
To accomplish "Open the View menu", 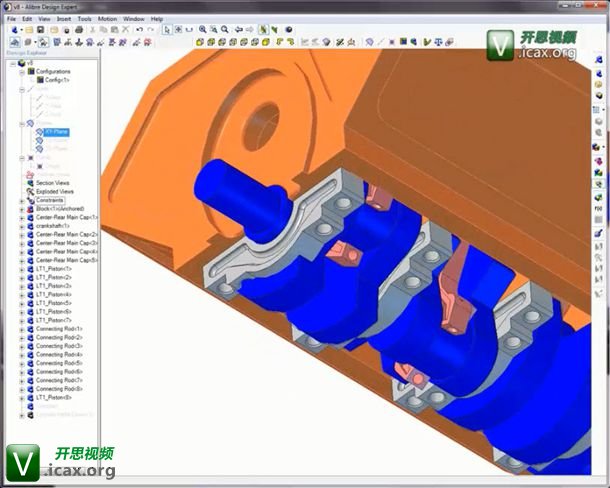I will [44, 19].
